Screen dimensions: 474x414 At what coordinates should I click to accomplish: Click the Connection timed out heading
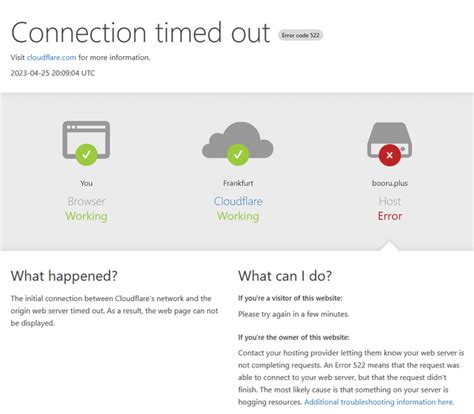[140, 33]
